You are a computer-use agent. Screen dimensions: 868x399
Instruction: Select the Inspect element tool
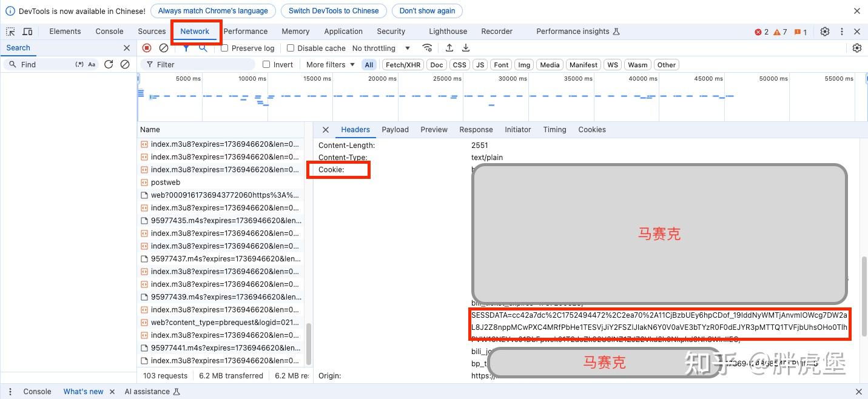[10, 31]
